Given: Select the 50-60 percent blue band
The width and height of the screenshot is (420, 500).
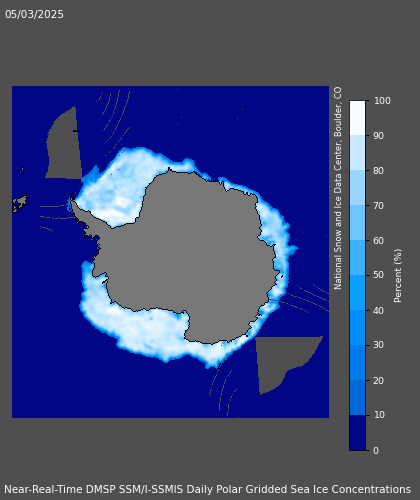Looking at the screenshot, I should (x=357, y=258).
